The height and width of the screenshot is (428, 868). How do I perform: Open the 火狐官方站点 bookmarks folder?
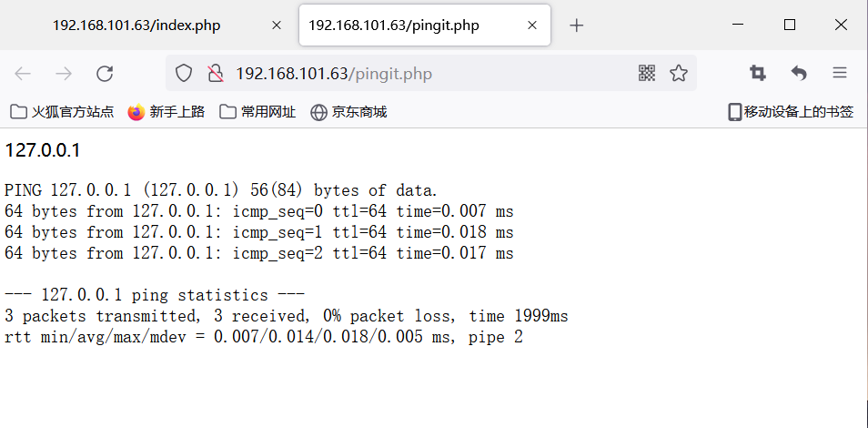[62, 112]
